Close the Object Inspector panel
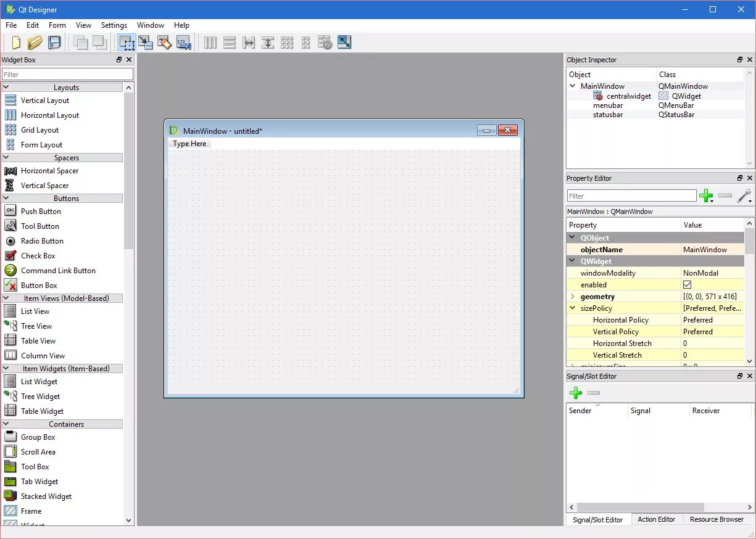756x539 pixels. (x=750, y=60)
